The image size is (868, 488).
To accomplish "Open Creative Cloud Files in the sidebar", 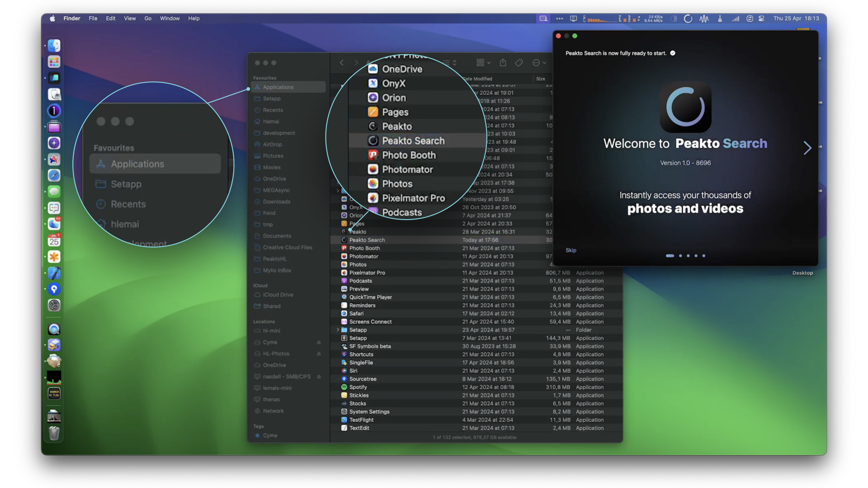I will click(288, 248).
